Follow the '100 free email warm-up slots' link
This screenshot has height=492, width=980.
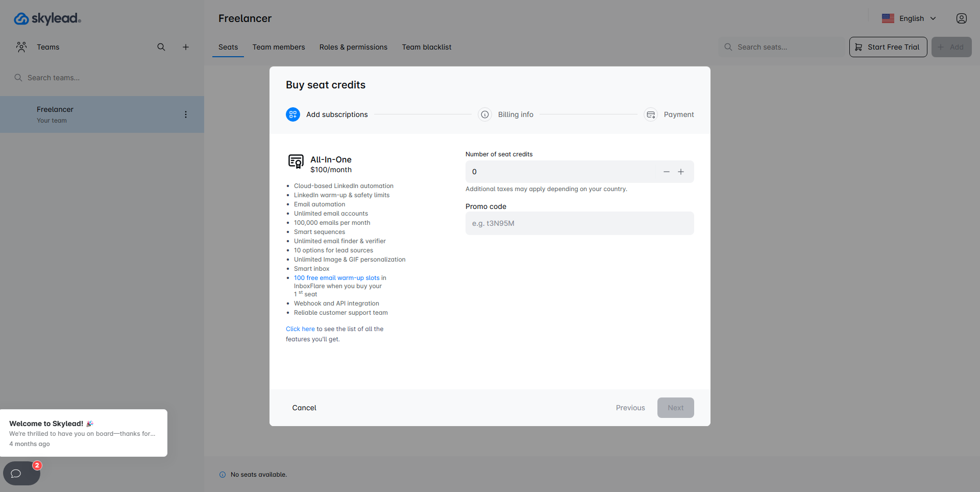point(336,278)
